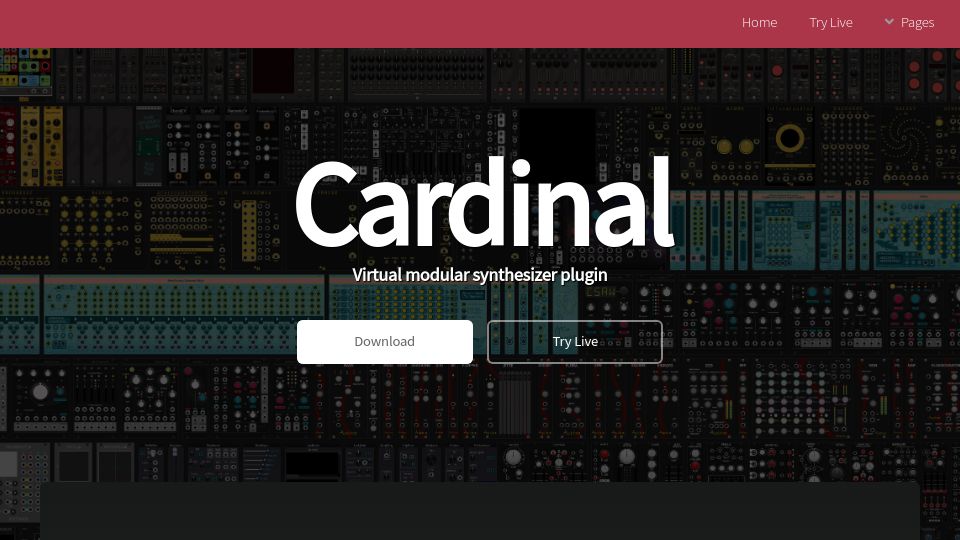Click the outlined Try Live button
Image resolution: width=960 pixels, height=540 pixels.
click(x=575, y=342)
